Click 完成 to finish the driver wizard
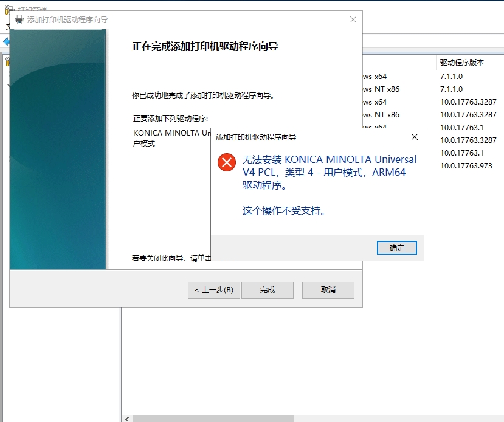The height and width of the screenshot is (422, 504). (267, 290)
